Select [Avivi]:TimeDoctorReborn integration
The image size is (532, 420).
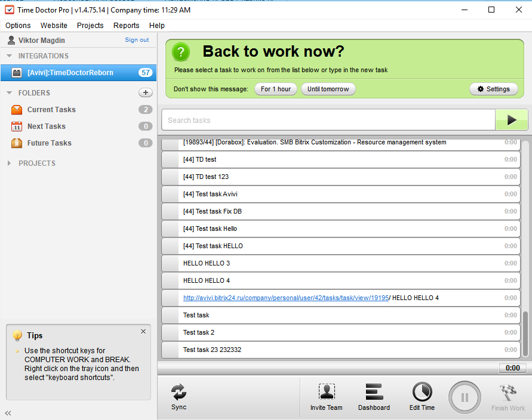pyautogui.click(x=78, y=73)
